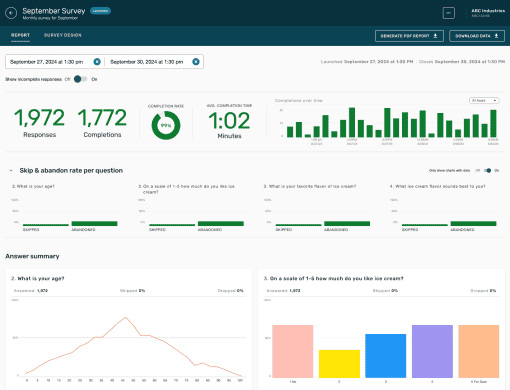Click the 99% completion rate donut
Image resolution: width=510 pixels, height=390 pixels.
pos(166,125)
